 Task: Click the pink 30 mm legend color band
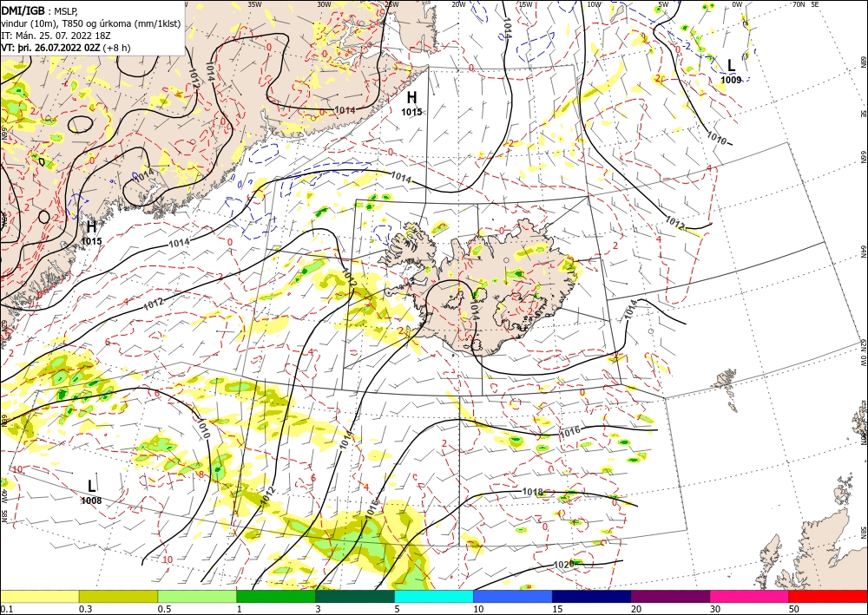coord(750,596)
